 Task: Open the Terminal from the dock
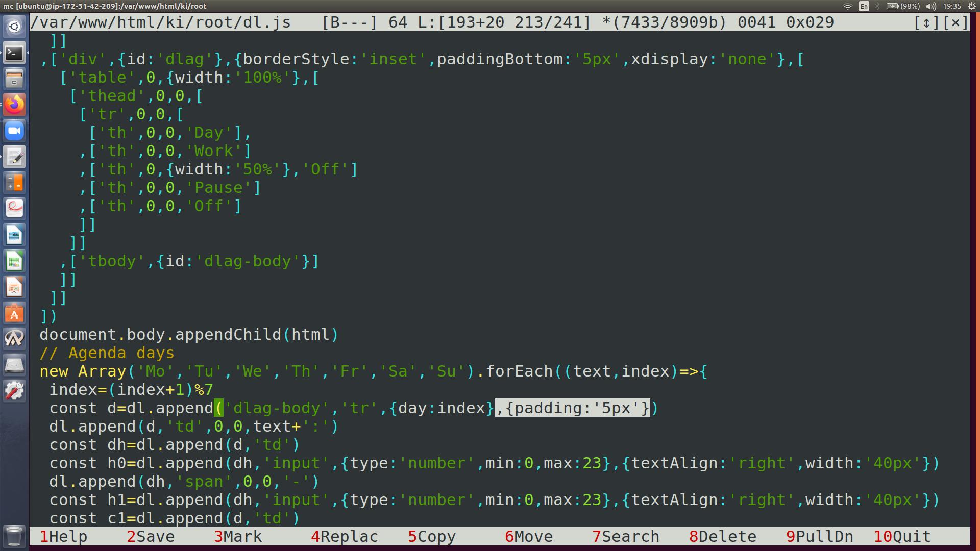14,53
